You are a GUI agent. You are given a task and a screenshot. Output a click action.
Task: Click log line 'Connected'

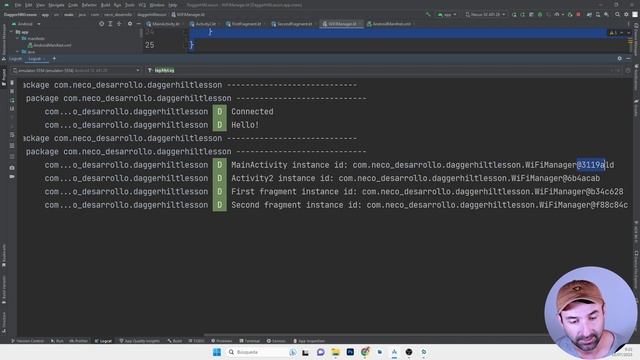(x=252, y=111)
